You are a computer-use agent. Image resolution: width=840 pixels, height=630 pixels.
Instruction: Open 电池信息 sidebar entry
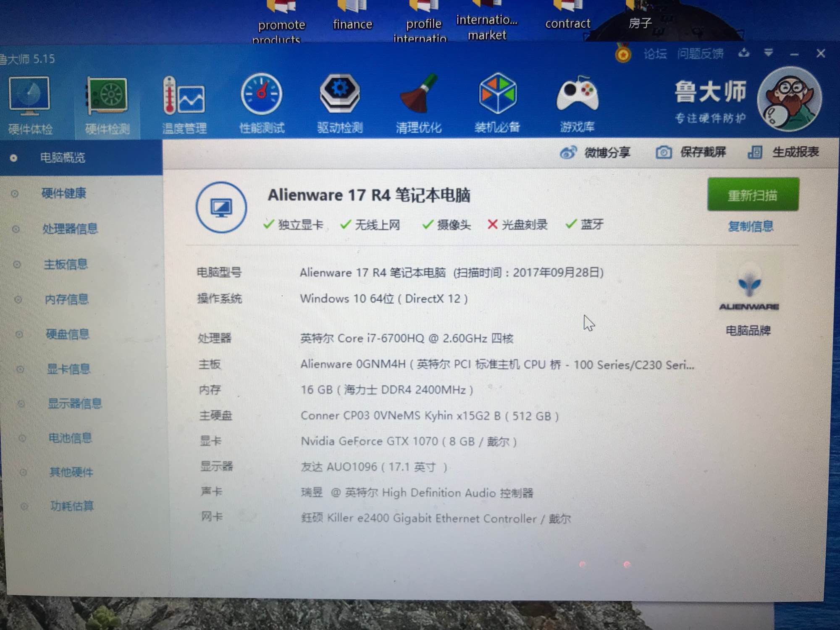(70, 438)
